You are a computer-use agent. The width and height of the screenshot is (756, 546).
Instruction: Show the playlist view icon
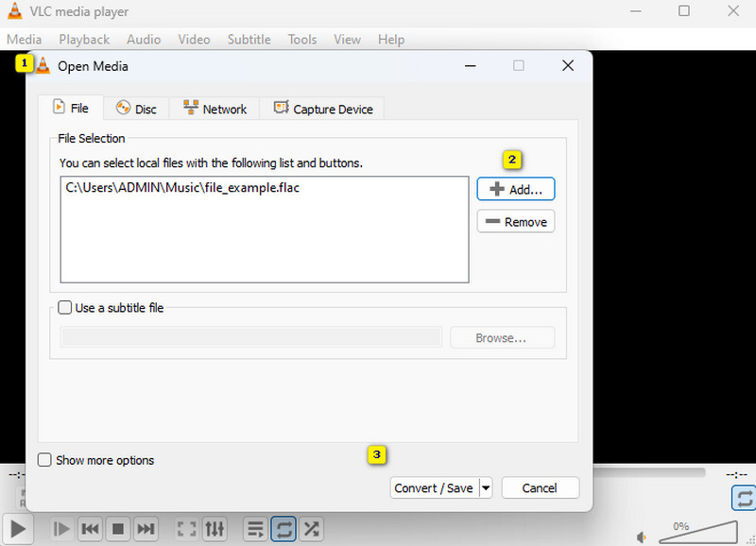[254, 529]
